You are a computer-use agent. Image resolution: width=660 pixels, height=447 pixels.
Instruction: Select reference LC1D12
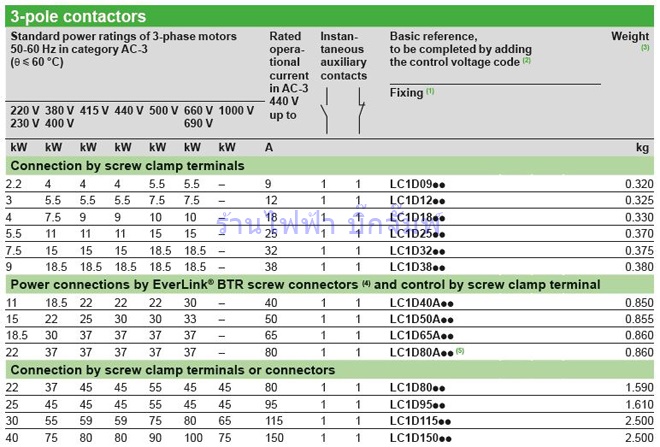point(417,200)
